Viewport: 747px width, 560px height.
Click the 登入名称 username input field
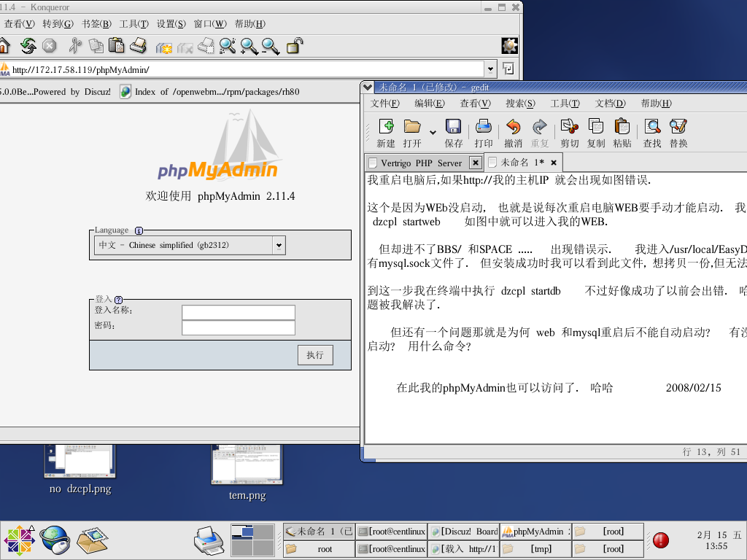tap(239, 311)
